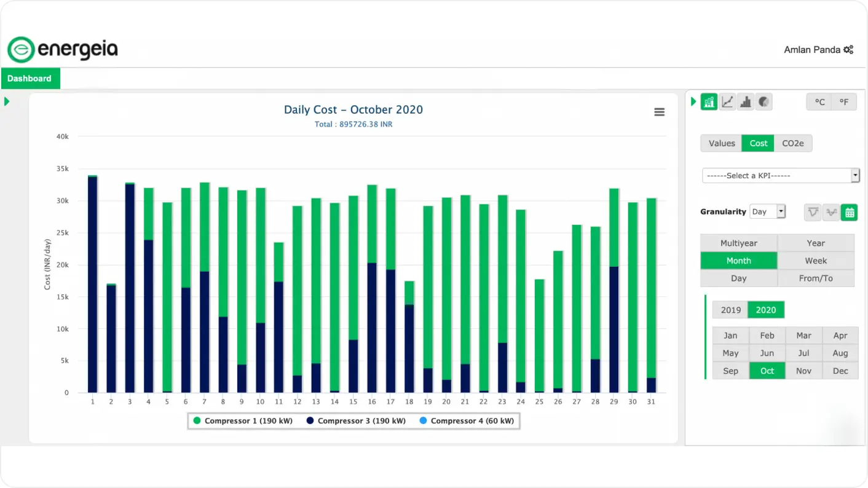
Task: Open the Select a KPI dropdown
Action: point(781,176)
